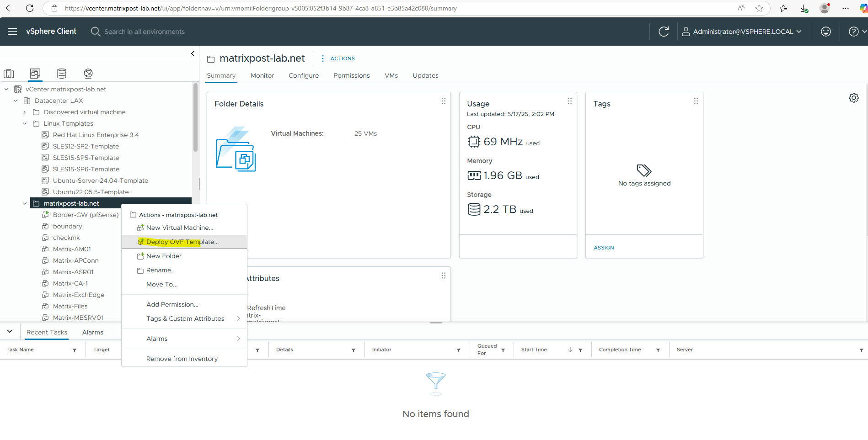Click the vSphere refresh icon
The width and height of the screenshot is (868, 440).
point(664,32)
